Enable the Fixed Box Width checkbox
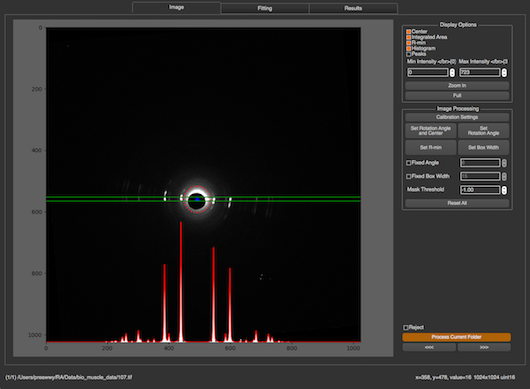 [408, 176]
